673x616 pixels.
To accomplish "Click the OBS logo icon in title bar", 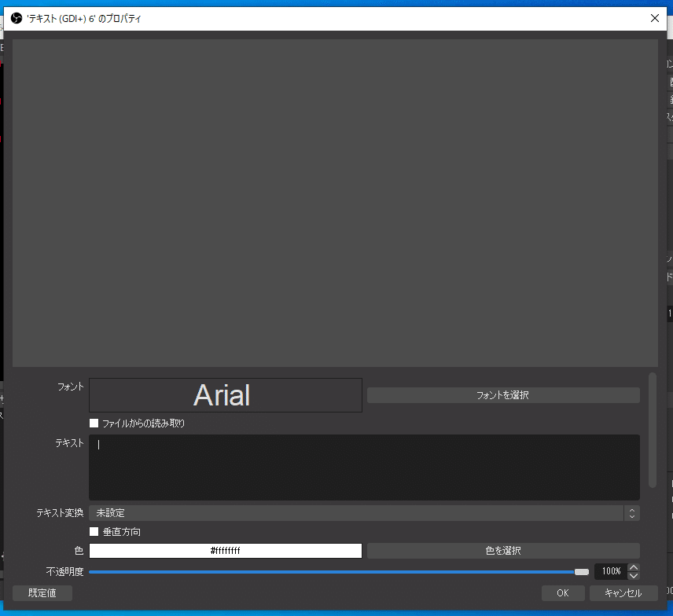I will pos(17,18).
